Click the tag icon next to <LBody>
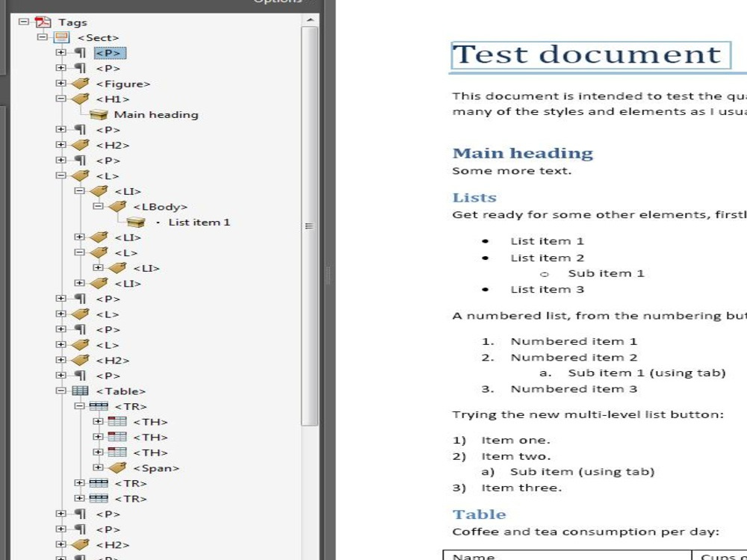 coord(117,207)
